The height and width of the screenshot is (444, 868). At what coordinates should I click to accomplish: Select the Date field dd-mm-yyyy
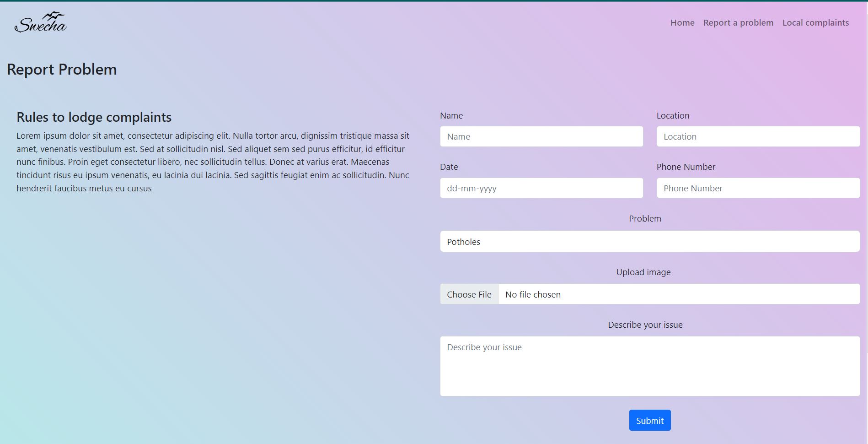click(541, 188)
